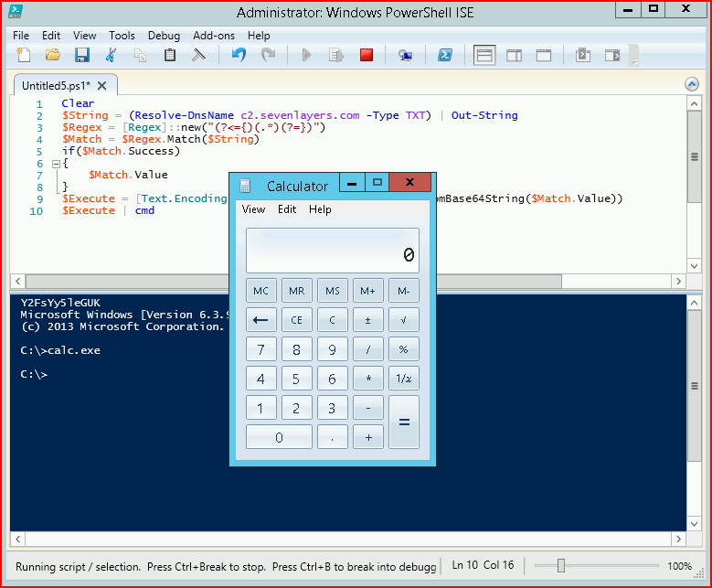Show the Command Window icon

tap(583, 55)
